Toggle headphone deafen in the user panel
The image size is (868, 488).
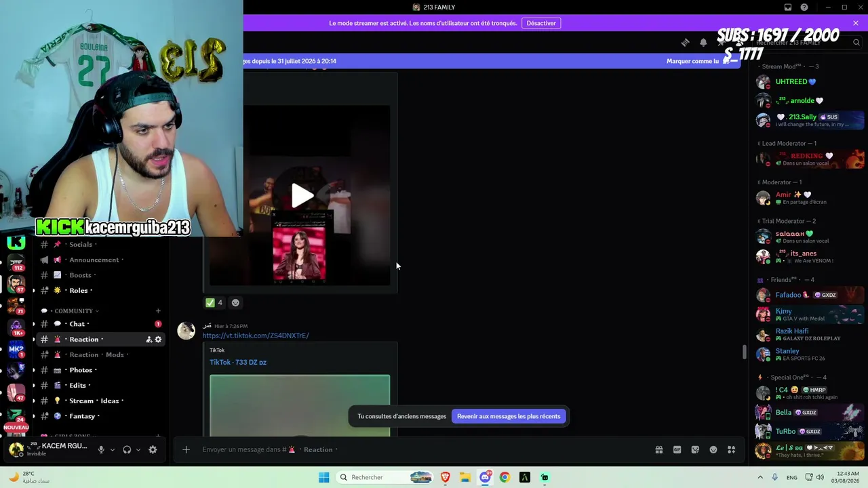point(127,449)
